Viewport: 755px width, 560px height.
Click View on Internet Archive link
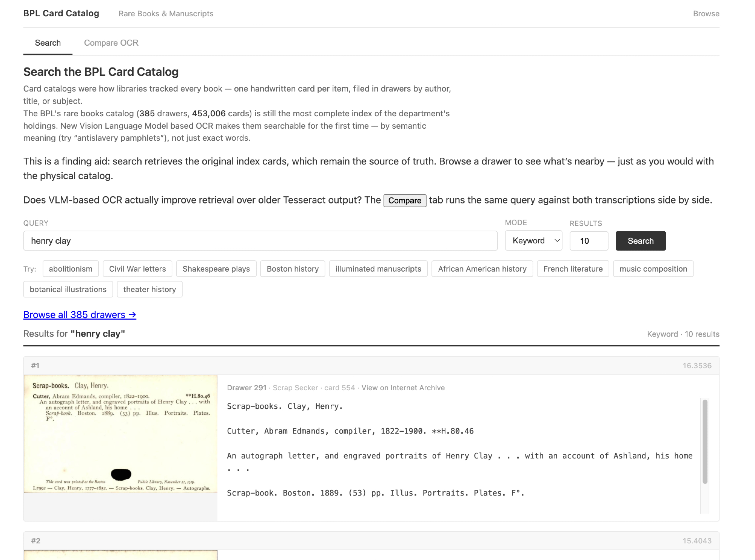click(x=403, y=388)
